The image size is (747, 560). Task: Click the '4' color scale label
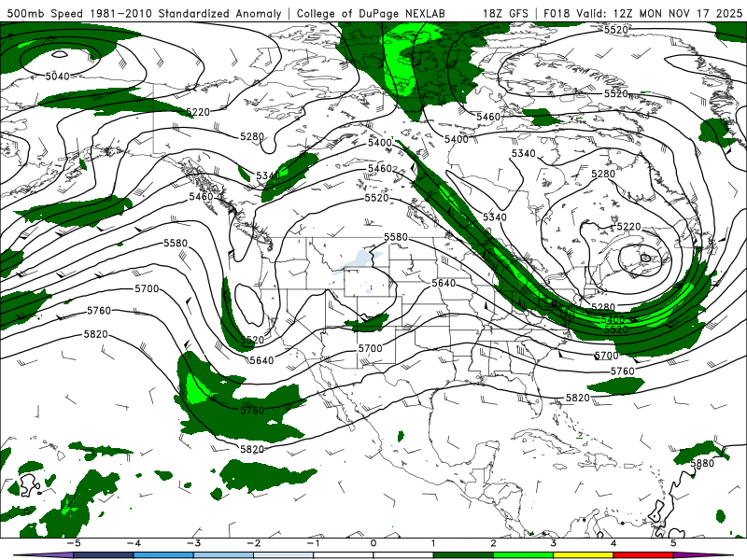point(613,543)
